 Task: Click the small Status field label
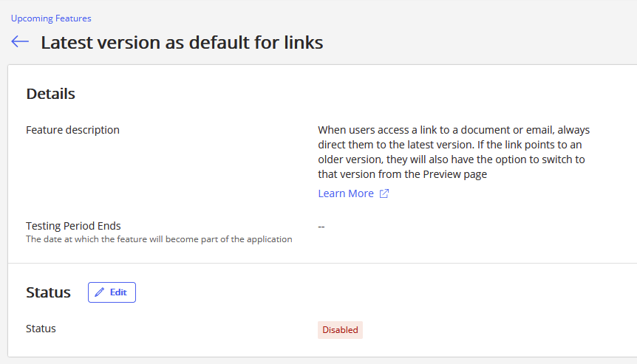click(41, 329)
